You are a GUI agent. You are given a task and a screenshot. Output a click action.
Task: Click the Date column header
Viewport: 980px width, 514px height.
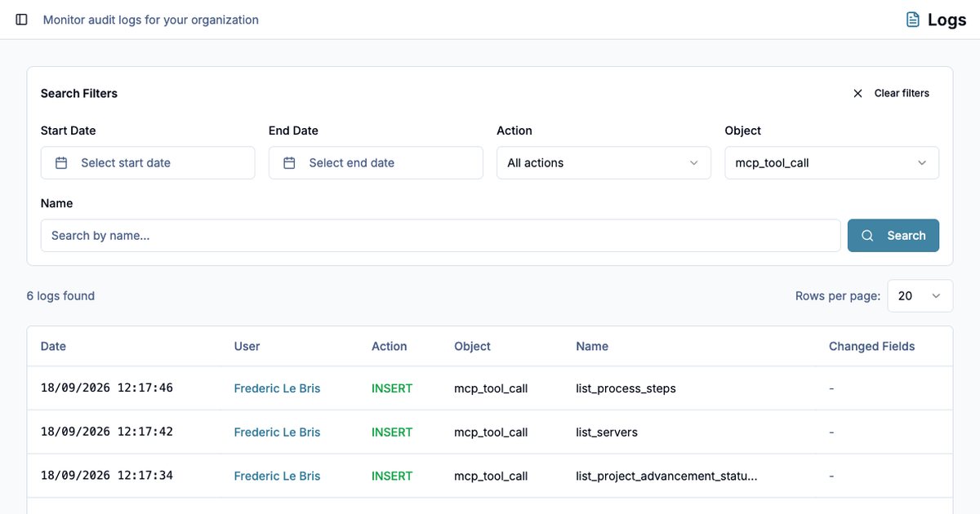tap(53, 347)
